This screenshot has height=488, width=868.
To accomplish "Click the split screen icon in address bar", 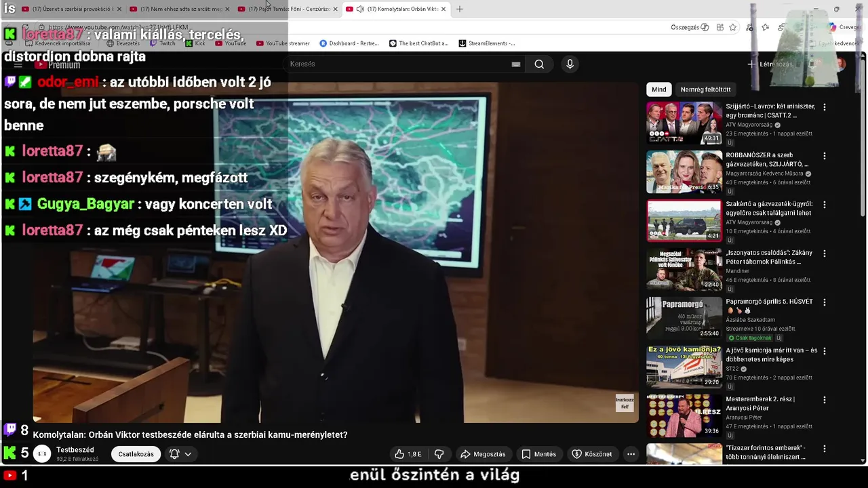I will tap(719, 27).
